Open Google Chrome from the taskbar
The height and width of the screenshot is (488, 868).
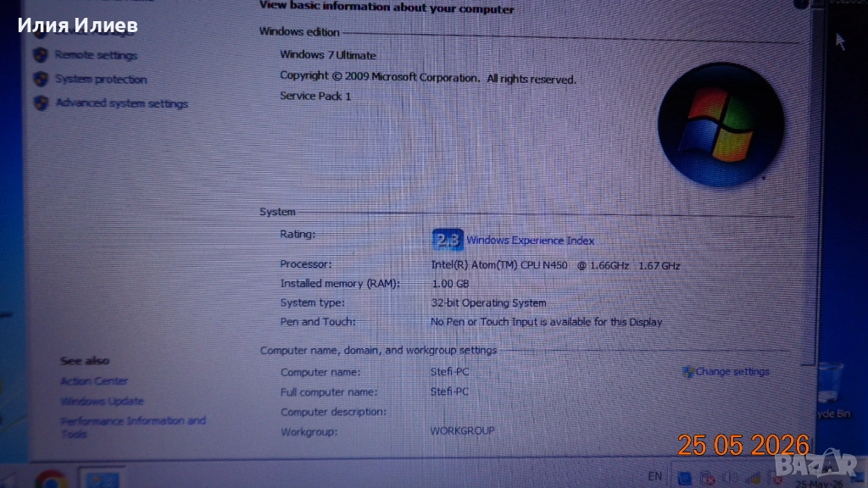click(52, 480)
